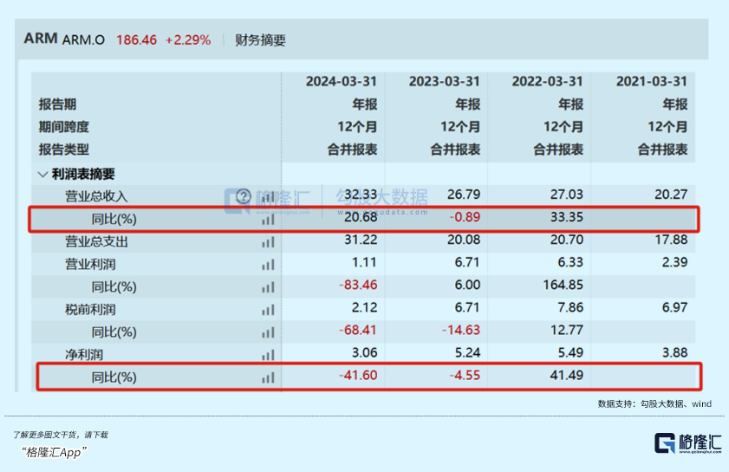Click the stock price 186.46
Screen dimensions: 729x472
coord(136,40)
